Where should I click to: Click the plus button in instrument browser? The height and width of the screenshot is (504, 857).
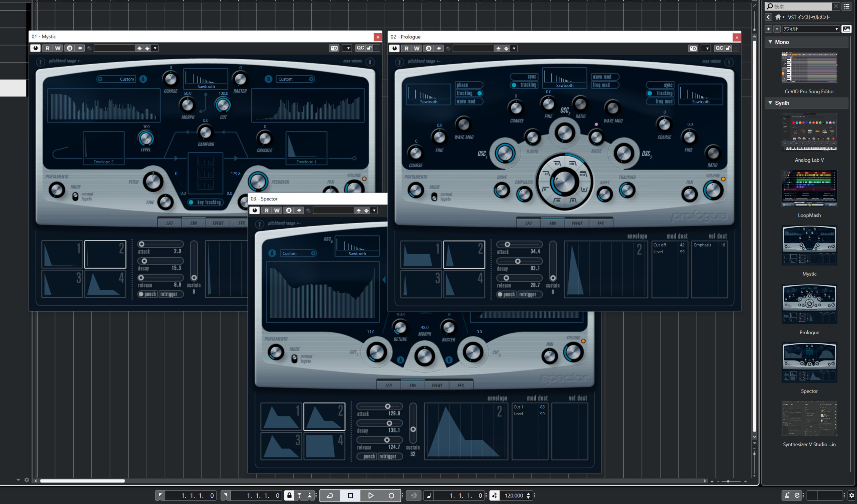tap(768, 29)
